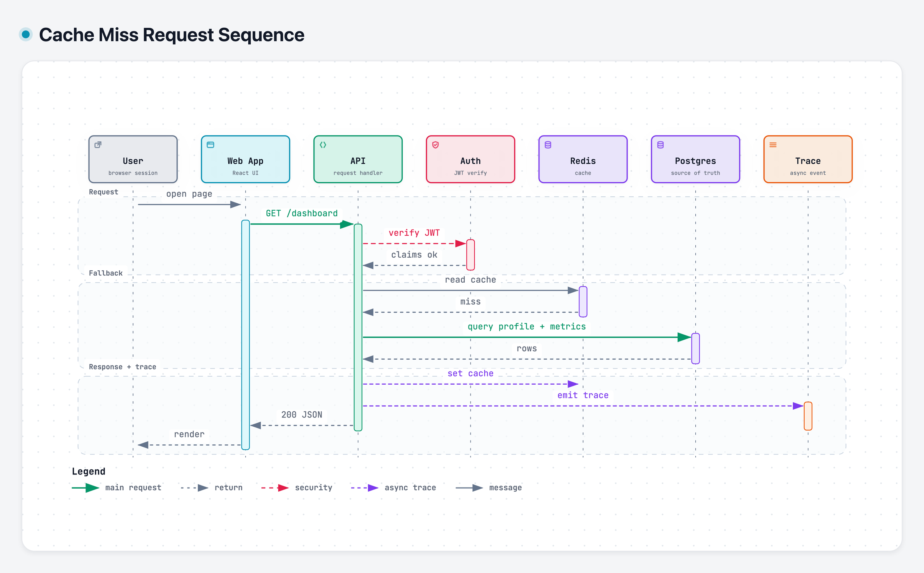Click the '200 JSON' response label

pos(301,415)
